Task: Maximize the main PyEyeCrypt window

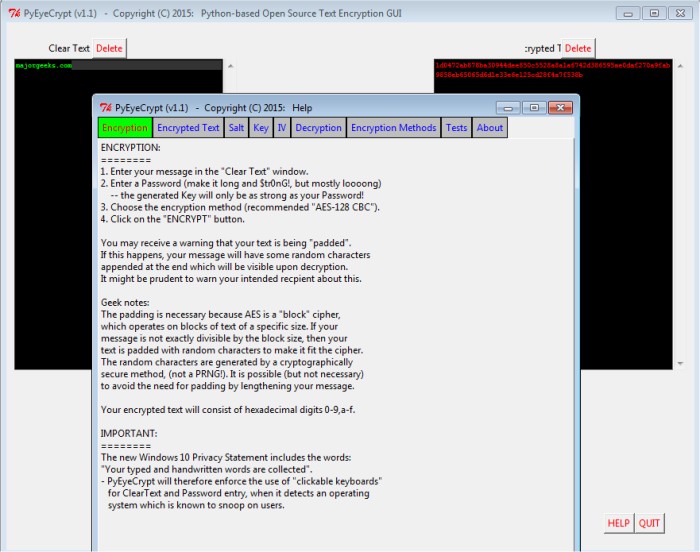Action: point(654,13)
